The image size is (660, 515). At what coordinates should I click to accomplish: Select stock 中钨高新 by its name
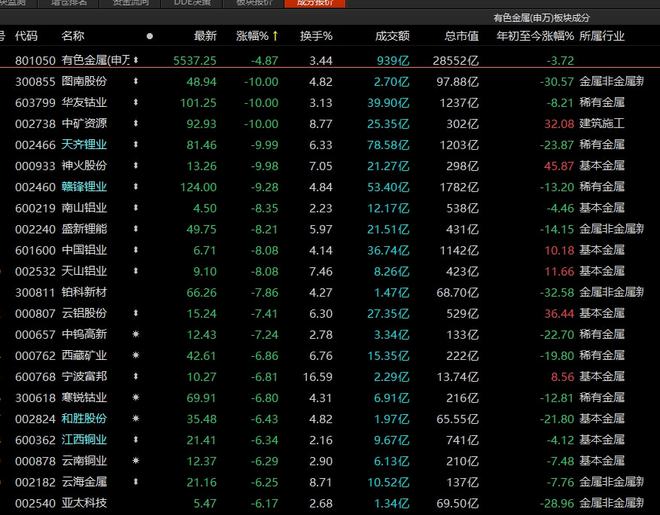[x=84, y=334]
